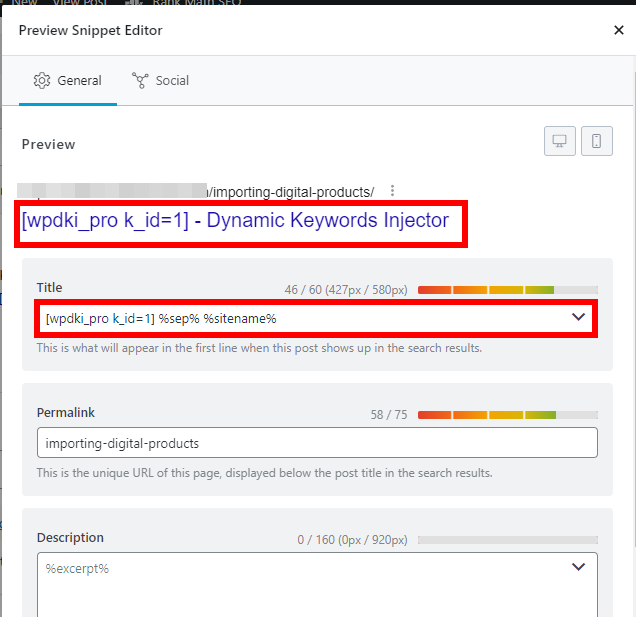
Task: Click the 'Preview Snippet Editor' dialog heading
Action: (90, 30)
